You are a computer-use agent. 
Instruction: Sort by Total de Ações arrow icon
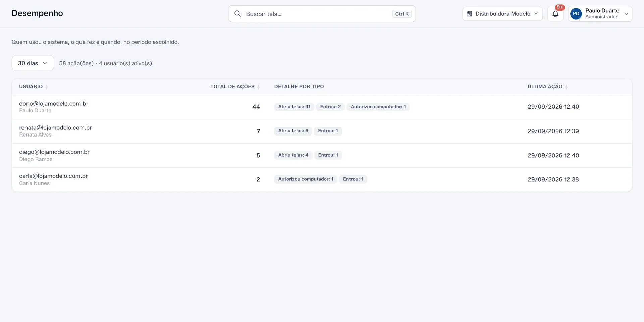pyautogui.click(x=258, y=87)
